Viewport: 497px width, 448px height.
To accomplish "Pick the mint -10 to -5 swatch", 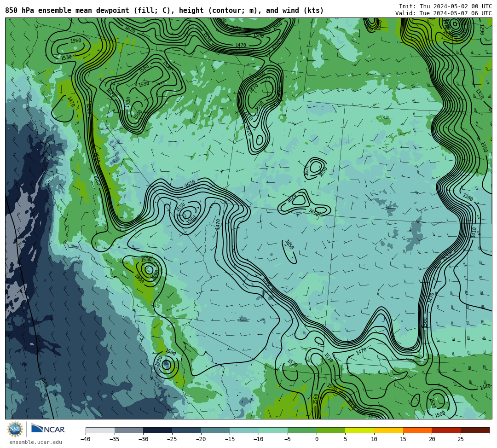I will tap(273, 430).
